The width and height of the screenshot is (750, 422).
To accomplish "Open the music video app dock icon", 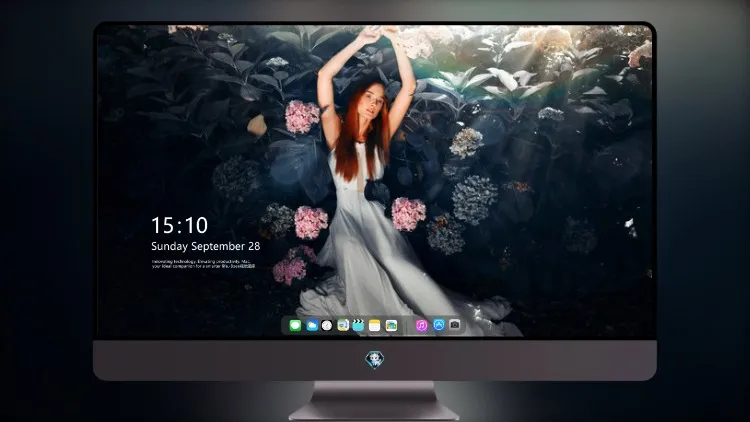I will [x=343, y=325].
